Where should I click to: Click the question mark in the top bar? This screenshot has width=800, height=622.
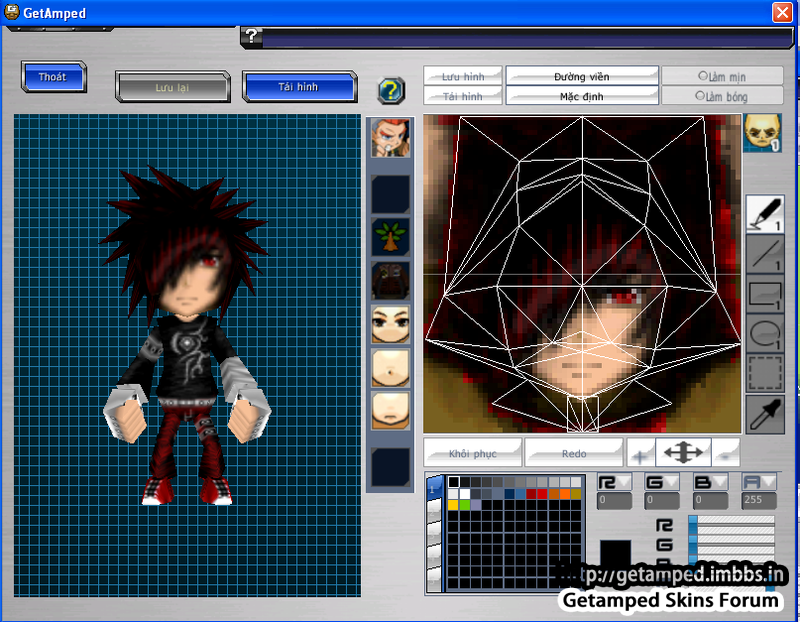[x=252, y=36]
